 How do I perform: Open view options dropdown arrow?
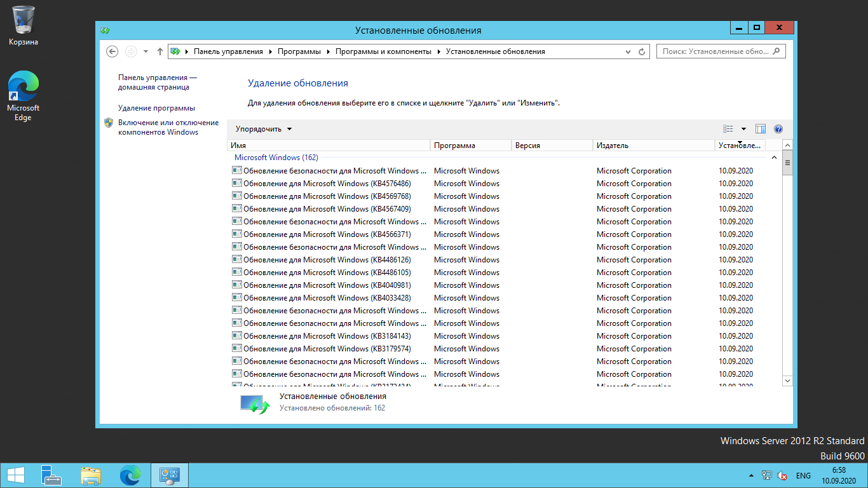pyautogui.click(x=743, y=129)
